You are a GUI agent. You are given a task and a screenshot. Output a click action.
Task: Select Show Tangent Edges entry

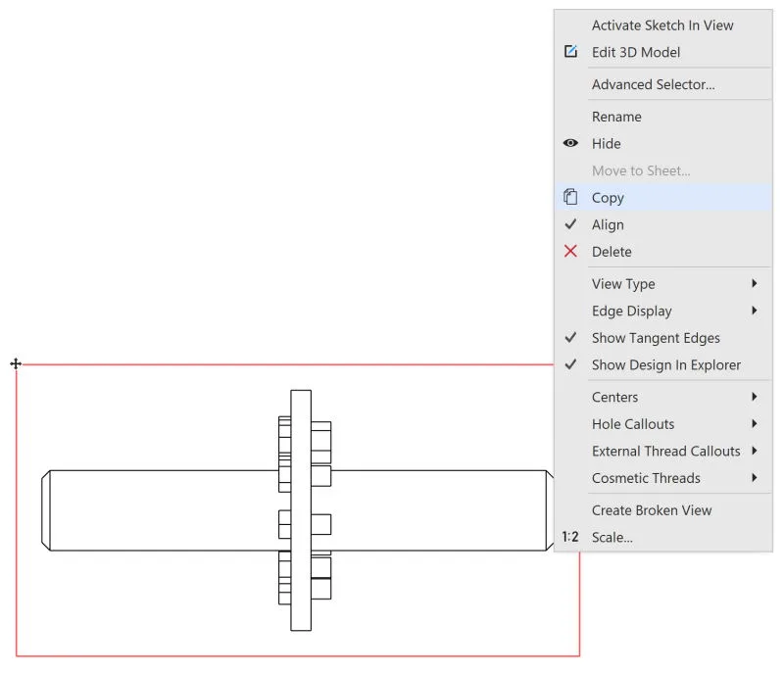coord(663,338)
